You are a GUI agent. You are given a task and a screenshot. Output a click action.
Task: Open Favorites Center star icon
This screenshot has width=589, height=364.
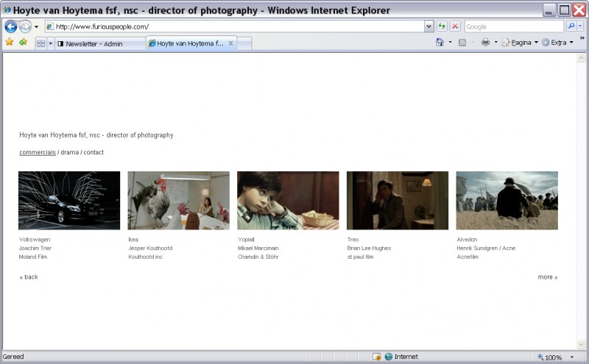click(10, 42)
